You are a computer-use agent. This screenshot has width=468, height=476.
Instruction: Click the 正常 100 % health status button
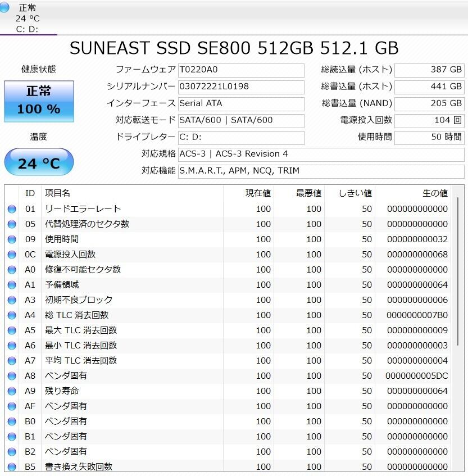coord(39,101)
